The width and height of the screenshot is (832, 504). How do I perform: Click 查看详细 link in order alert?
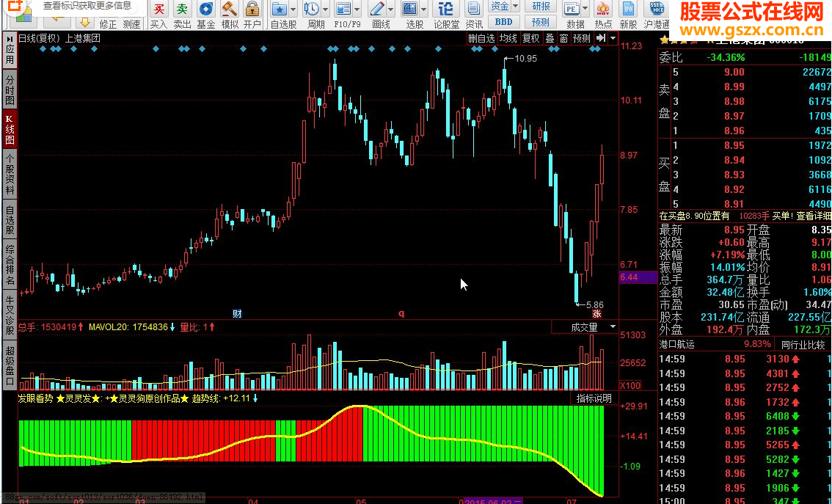pyautogui.click(x=814, y=216)
